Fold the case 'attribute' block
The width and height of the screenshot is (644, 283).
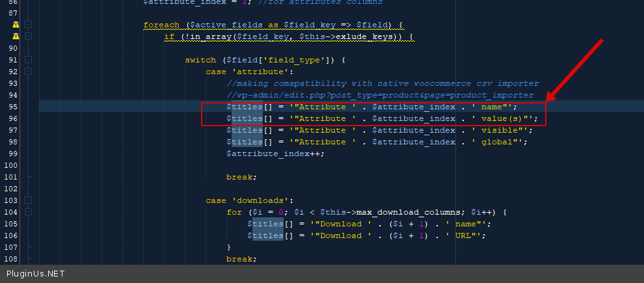[29, 72]
